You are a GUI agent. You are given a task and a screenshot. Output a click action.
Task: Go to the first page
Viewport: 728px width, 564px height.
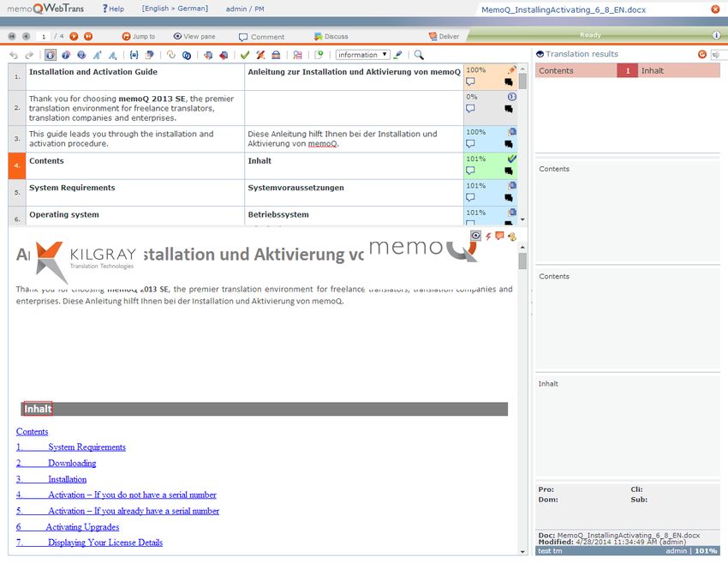click(12, 36)
